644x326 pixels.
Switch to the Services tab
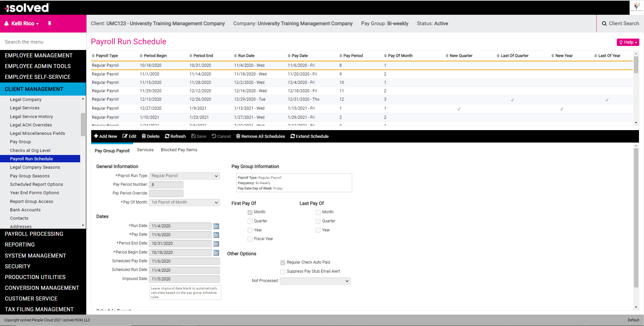pos(145,150)
